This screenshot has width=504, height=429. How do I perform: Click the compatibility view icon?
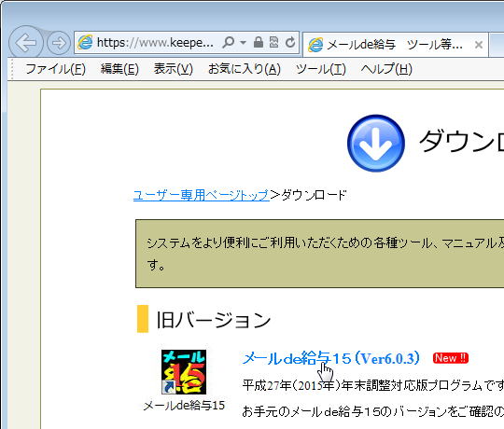click(273, 42)
